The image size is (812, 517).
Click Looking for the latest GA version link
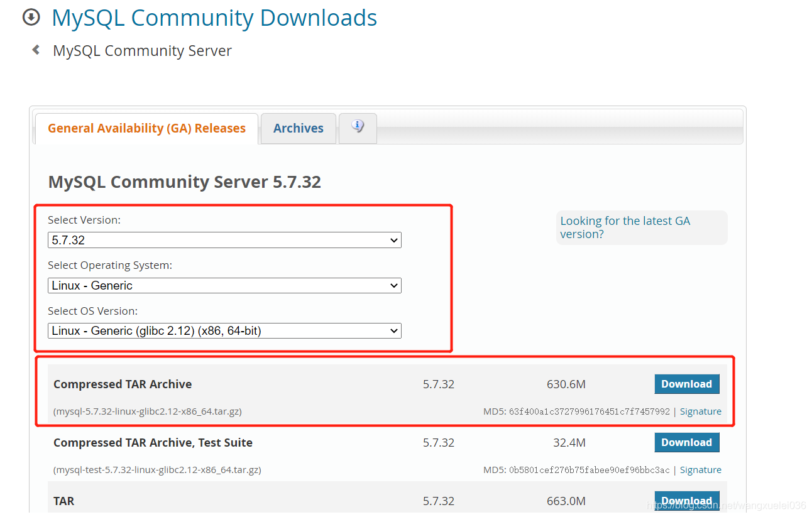(x=625, y=227)
